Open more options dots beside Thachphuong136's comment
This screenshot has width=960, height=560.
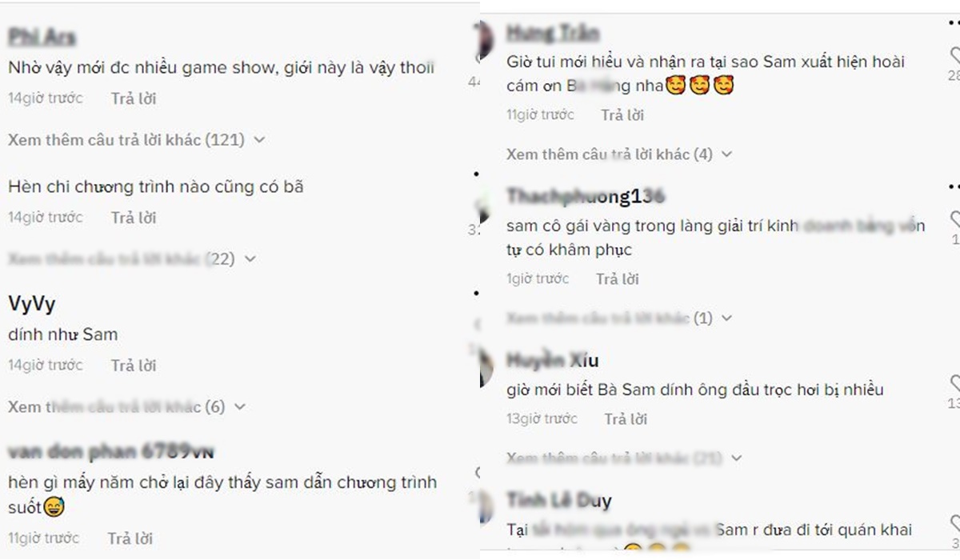(x=954, y=186)
